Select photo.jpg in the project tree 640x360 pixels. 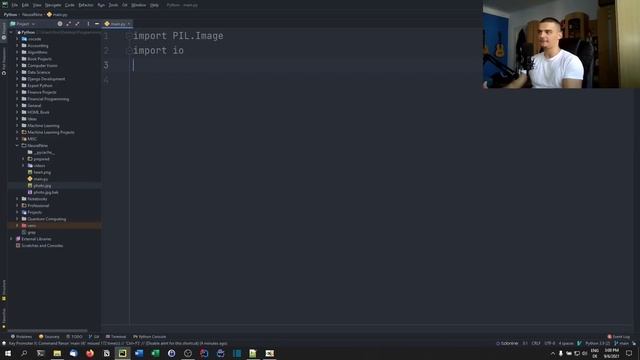coord(42,186)
